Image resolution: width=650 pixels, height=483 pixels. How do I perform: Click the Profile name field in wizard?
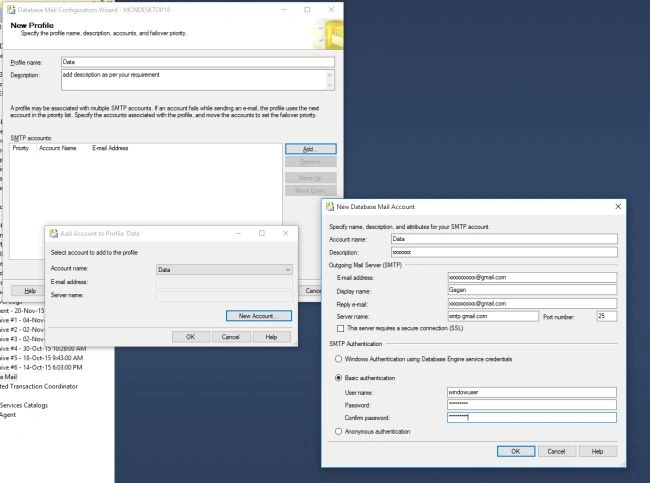[x=198, y=62]
